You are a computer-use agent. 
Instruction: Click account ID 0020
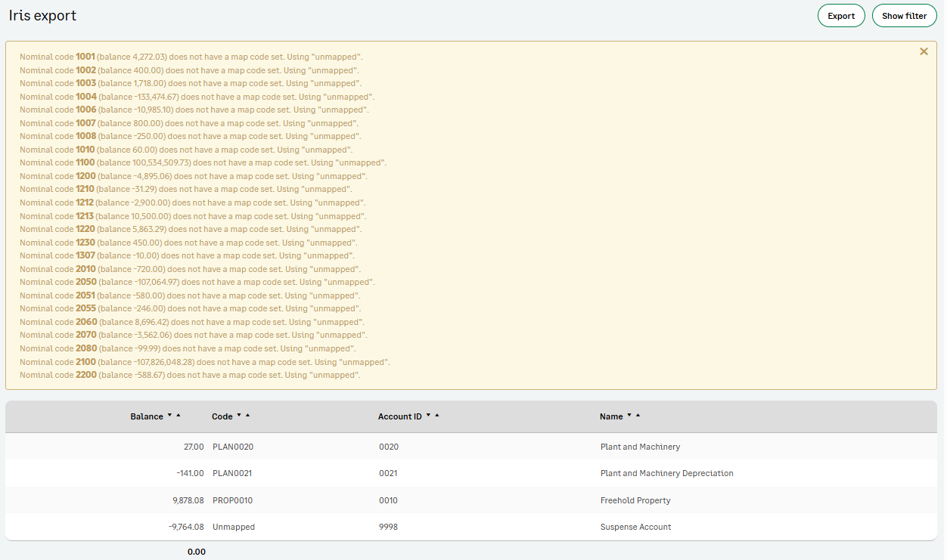pos(389,447)
